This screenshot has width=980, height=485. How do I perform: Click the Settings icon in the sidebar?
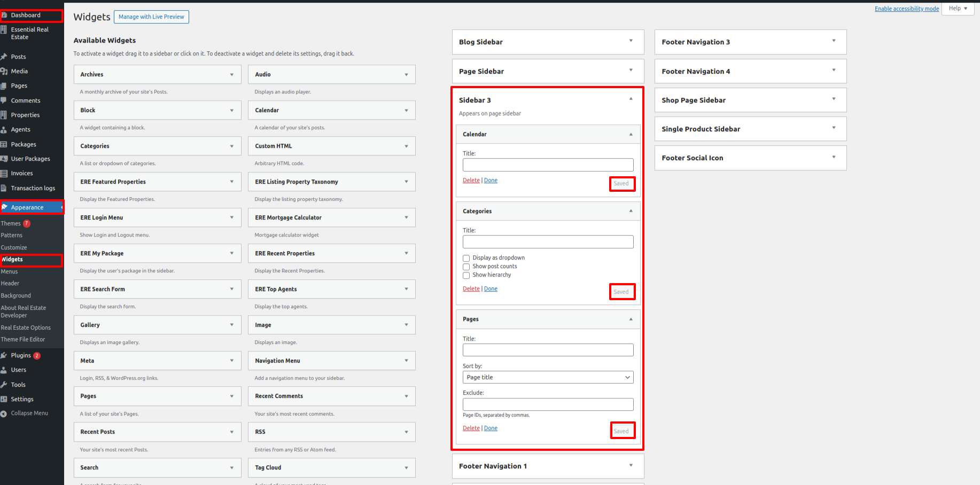pos(4,399)
